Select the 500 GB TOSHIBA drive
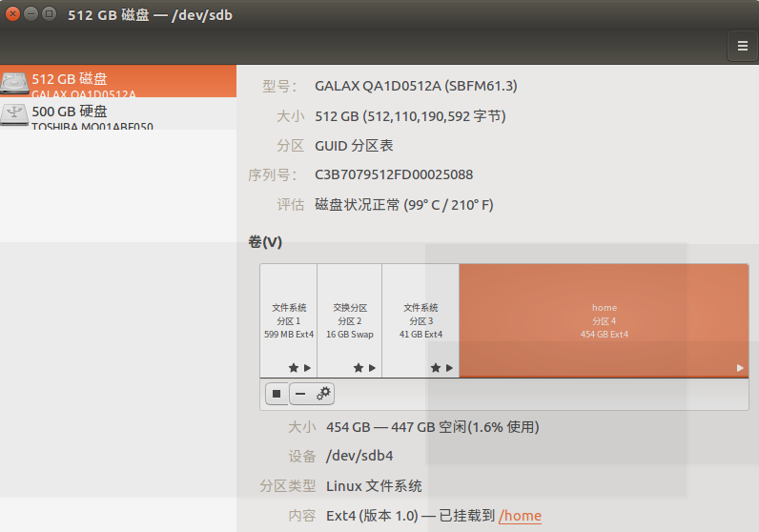Viewport: 759px width, 532px height. click(x=118, y=113)
